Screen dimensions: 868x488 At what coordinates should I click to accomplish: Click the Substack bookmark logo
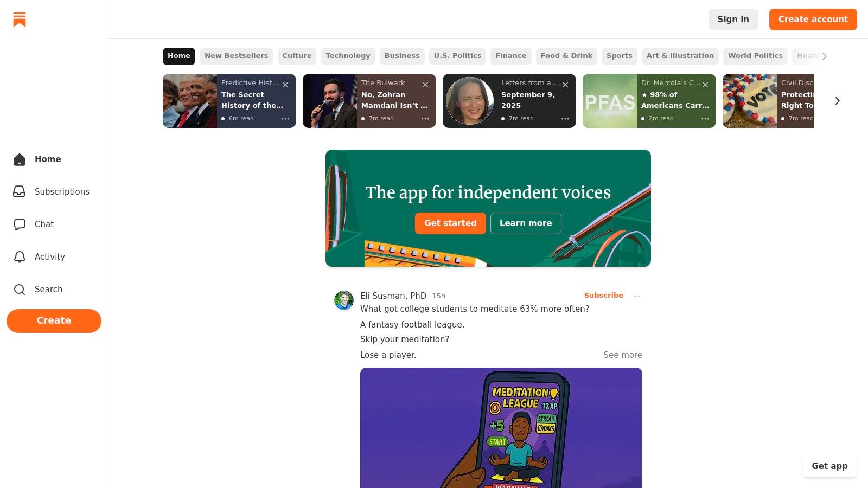click(x=20, y=20)
